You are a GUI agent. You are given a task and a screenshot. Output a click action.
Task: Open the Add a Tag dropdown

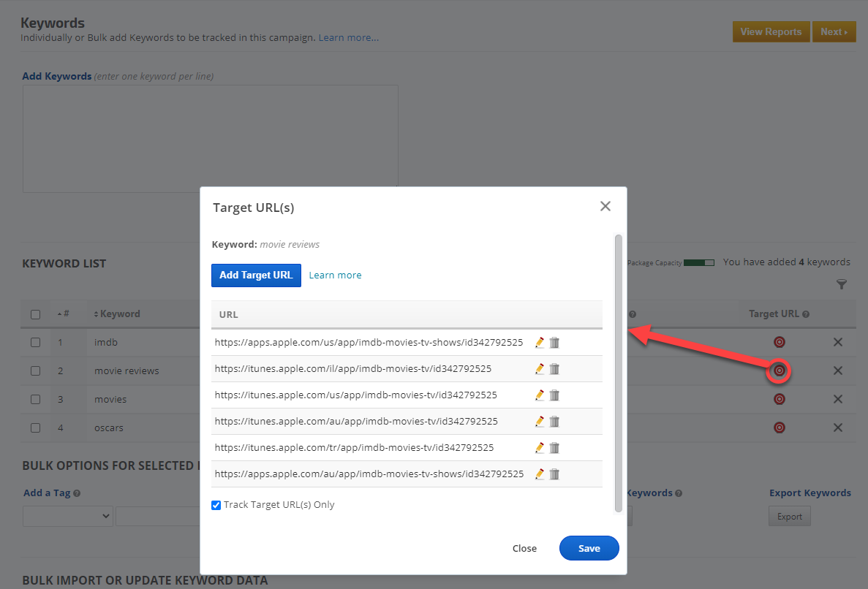(67, 517)
